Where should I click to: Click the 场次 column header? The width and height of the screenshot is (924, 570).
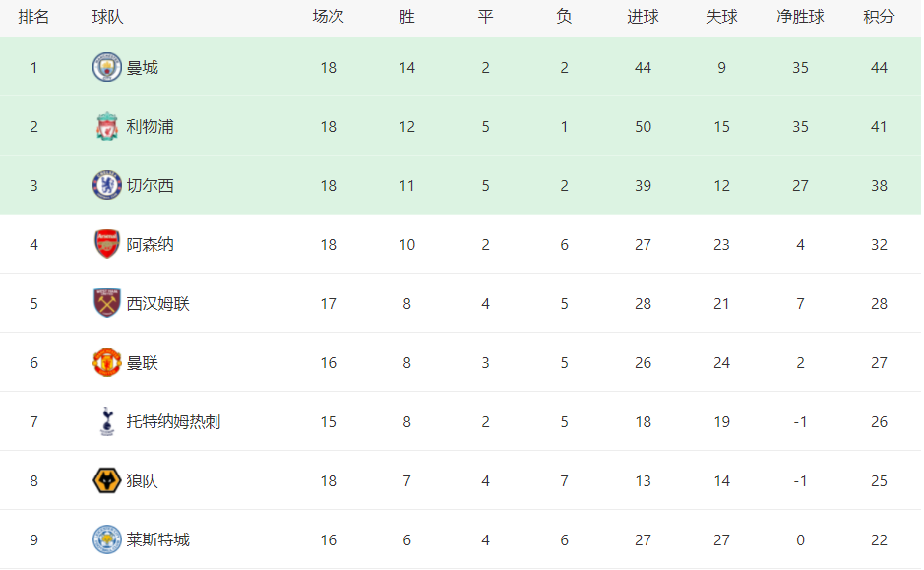[x=328, y=17]
